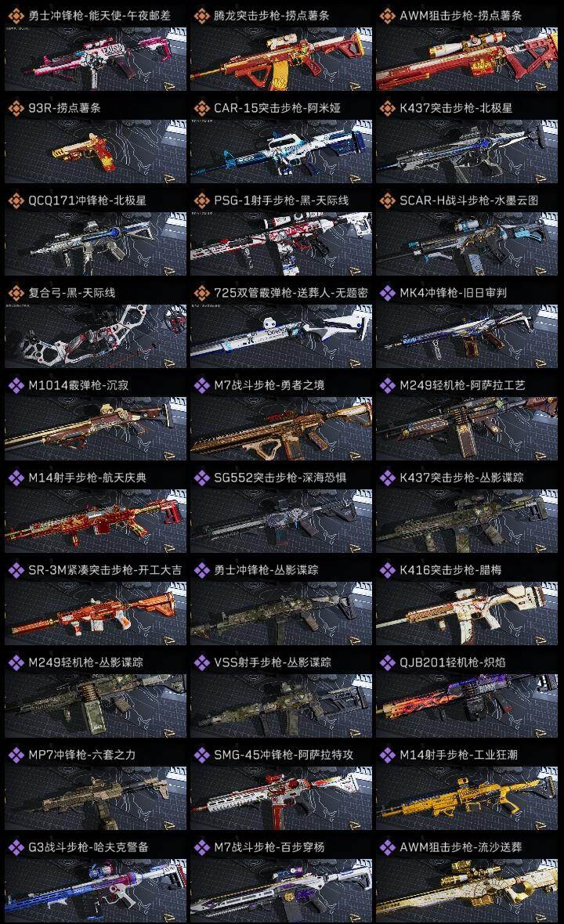Click the purple rarity icon beside MK4冲锋枪-旧日审判
Image resolution: width=564 pixels, height=924 pixels.
coord(387,293)
